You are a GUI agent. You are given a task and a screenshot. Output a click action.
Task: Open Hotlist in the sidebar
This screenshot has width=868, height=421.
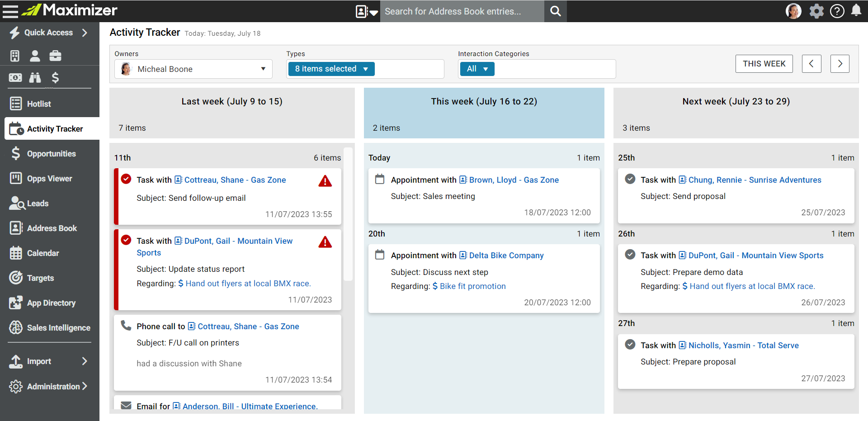(50, 104)
